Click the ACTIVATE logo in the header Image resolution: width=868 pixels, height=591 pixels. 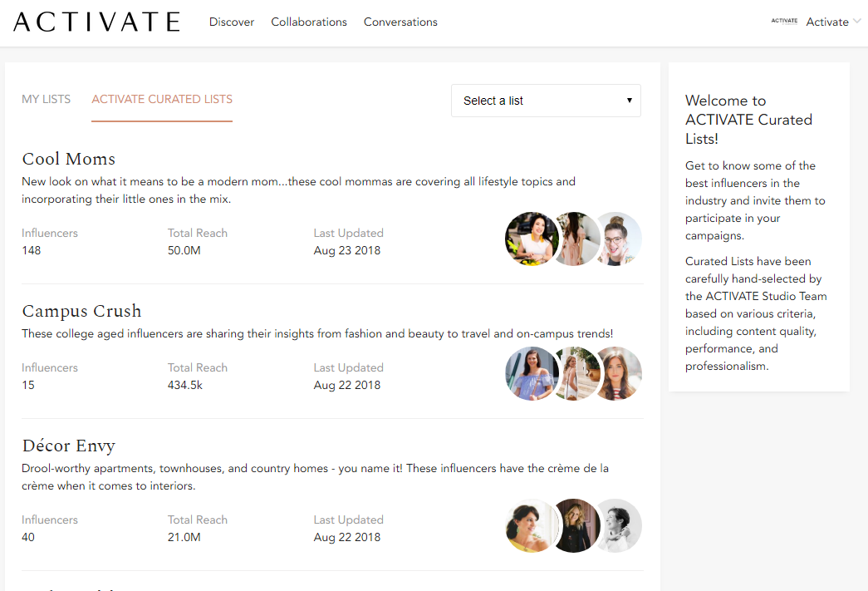97,22
